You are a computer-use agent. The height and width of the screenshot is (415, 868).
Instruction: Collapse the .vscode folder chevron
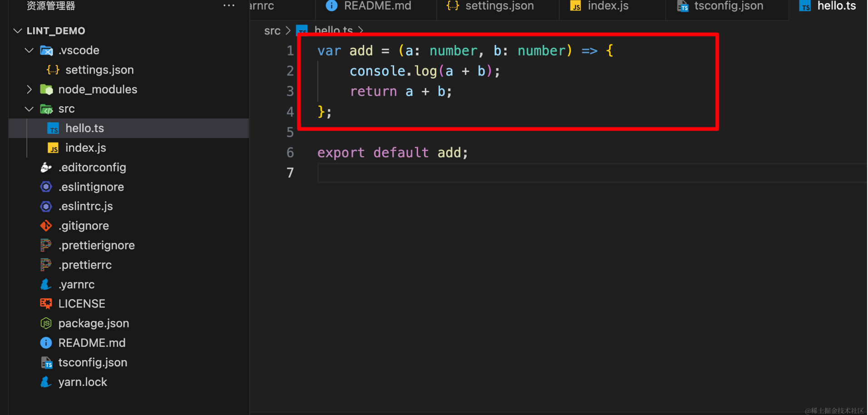click(29, 50)
